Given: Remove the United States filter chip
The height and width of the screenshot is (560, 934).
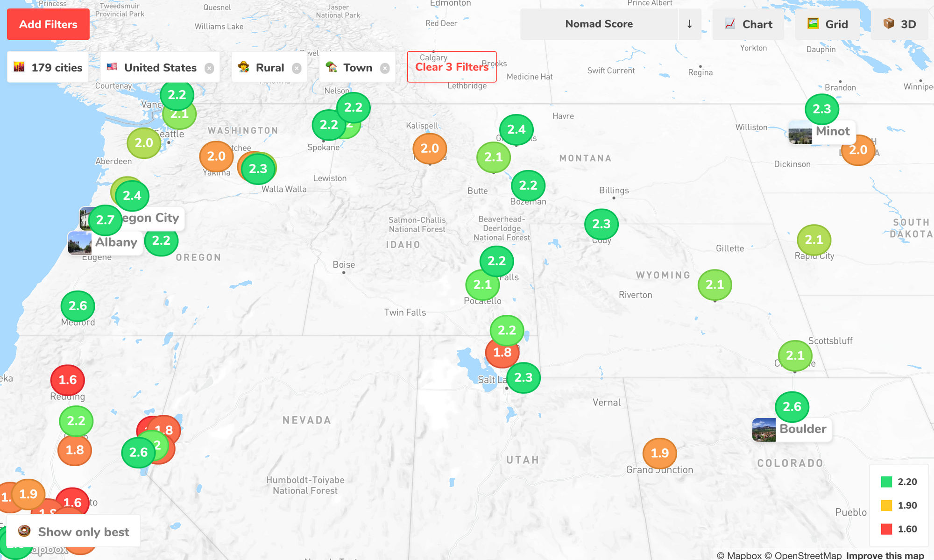Looking at the screenshot, I should [x=209, y=68].
